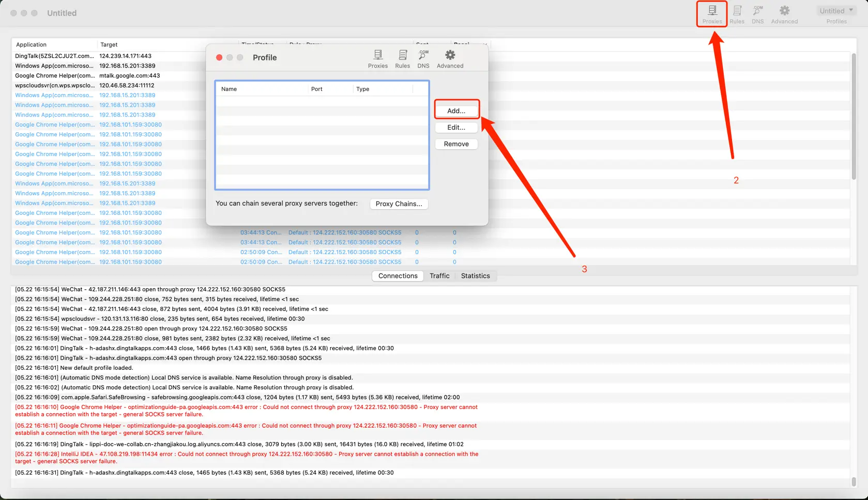Screen dimensions: 868x500
Task: Open Rules in the main window toolbar
Action: [737, 14]
